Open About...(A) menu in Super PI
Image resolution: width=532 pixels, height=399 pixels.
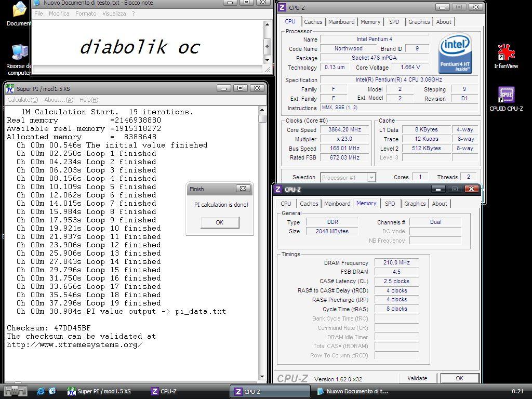(x=59, y=100)
